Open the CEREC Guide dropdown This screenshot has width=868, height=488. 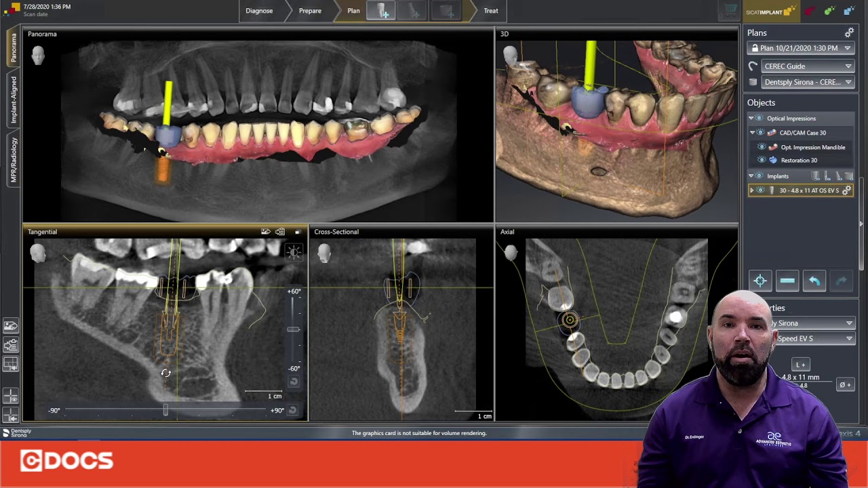point(807,66)
